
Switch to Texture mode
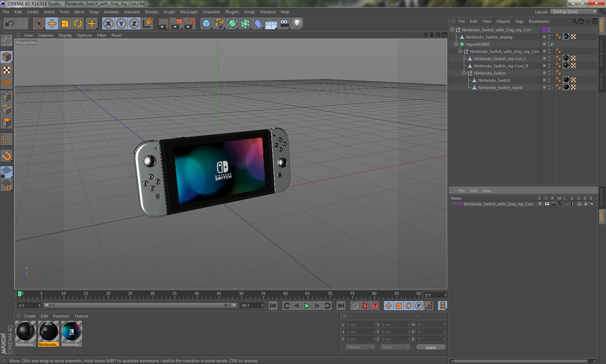[x=6, y=70]
